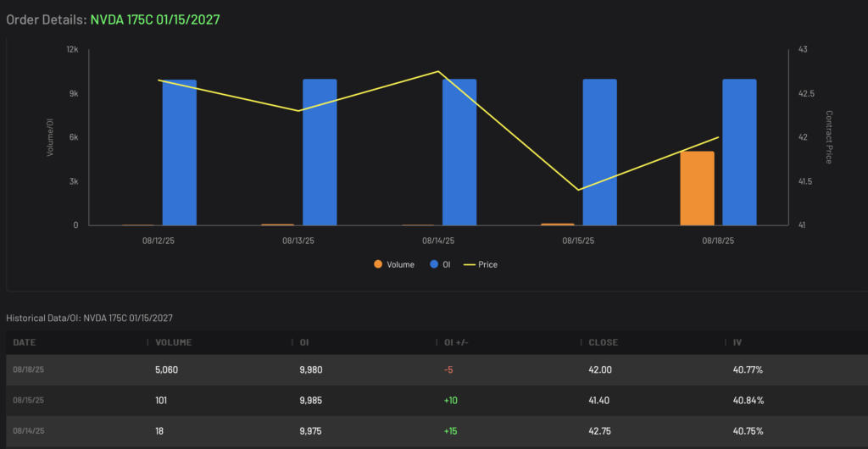Screen dimensions: 868x449
Task: Click the green +10 OI change
Action: tap(451, 401)
